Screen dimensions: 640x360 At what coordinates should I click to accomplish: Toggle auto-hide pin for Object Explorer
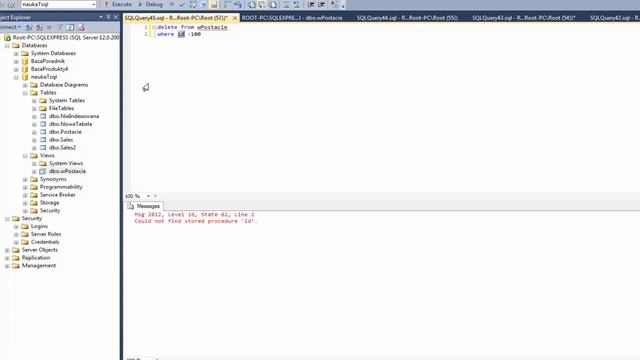(x=108, y=17)
